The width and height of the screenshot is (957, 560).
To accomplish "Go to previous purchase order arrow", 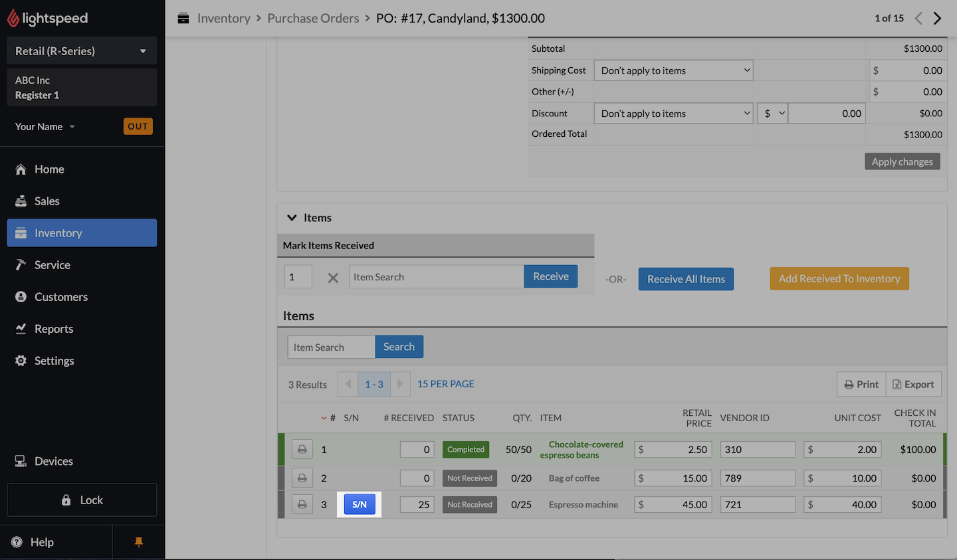I will [918, 19].
